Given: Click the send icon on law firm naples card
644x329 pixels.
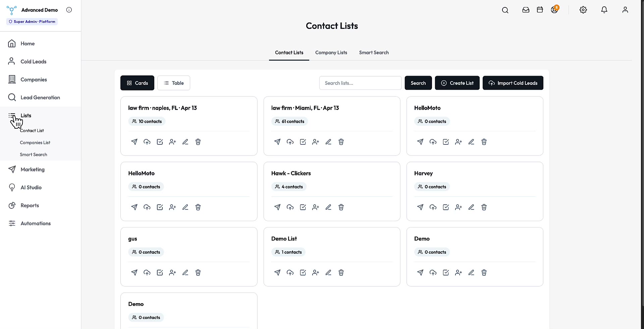Looking at the screenshot, I should [x=134, y=142].
